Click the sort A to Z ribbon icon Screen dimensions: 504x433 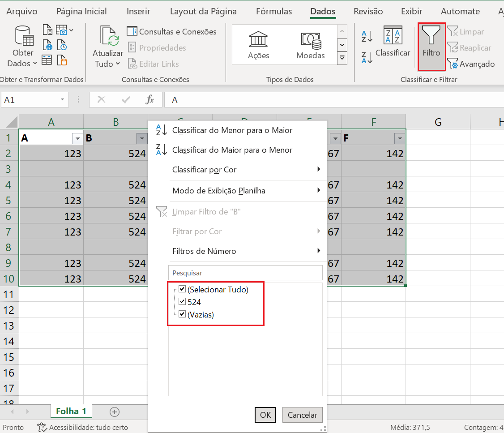[x=367, y=36]
